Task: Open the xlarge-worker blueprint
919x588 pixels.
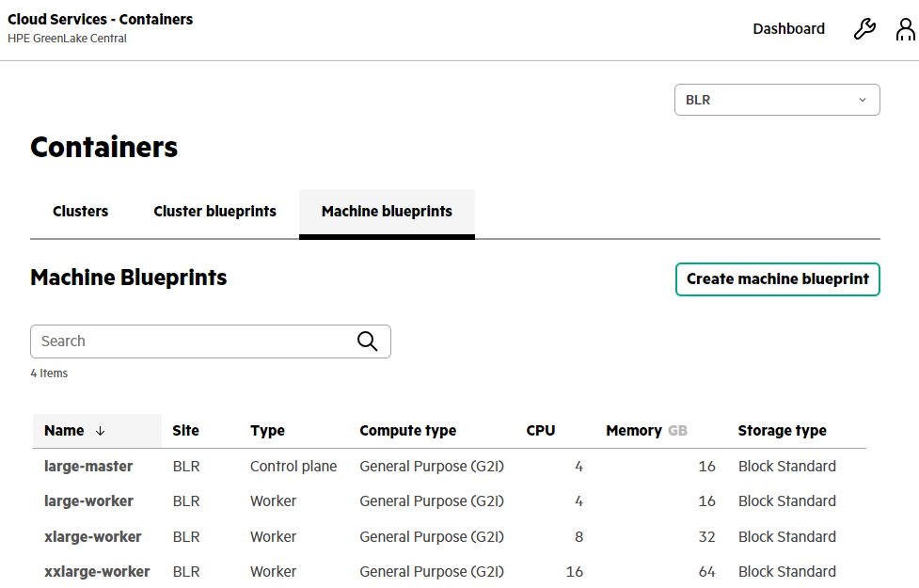Action: [92, 537]
